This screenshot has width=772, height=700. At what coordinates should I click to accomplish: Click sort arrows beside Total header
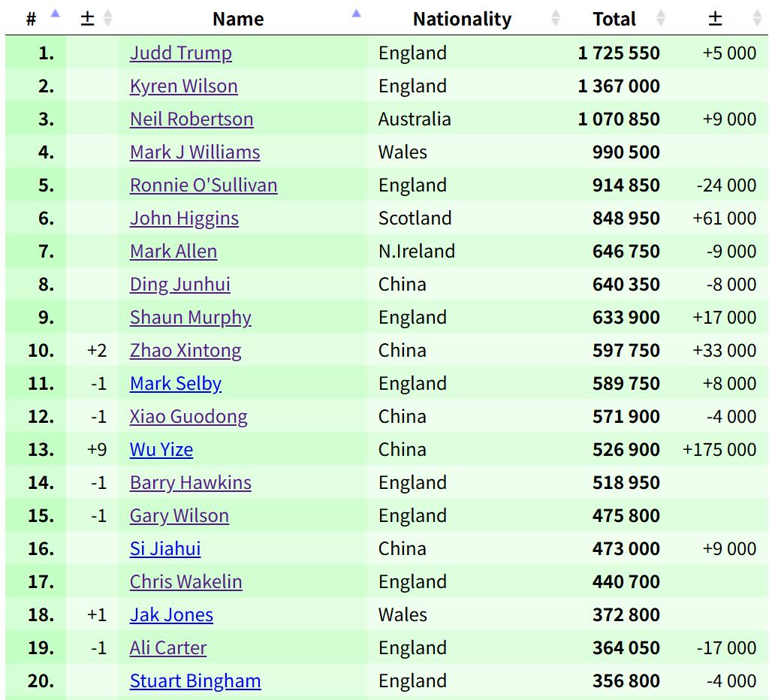pyautogui.click(x=661, y=18)
